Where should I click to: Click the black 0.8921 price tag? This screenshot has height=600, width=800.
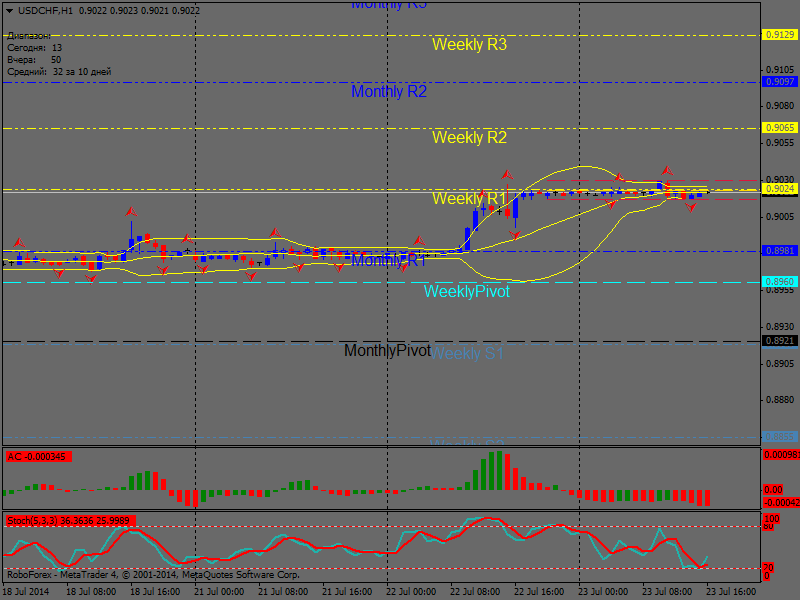(x=779, y=341)
